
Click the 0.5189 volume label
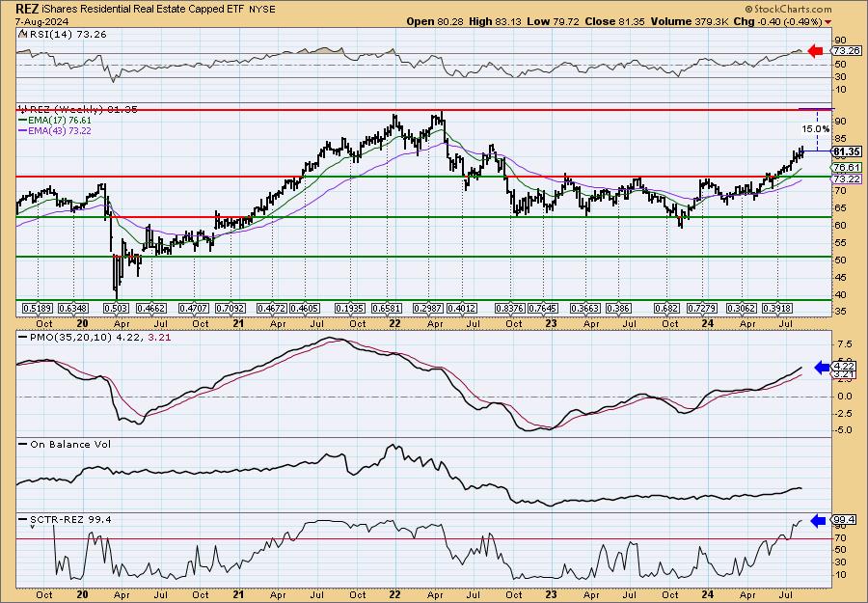click(37, 308)
